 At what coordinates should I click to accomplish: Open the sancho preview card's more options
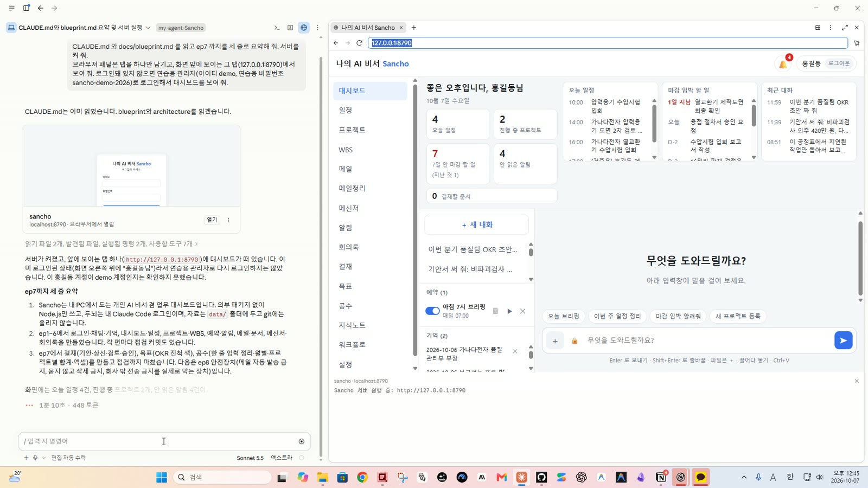tap(228, 220)
